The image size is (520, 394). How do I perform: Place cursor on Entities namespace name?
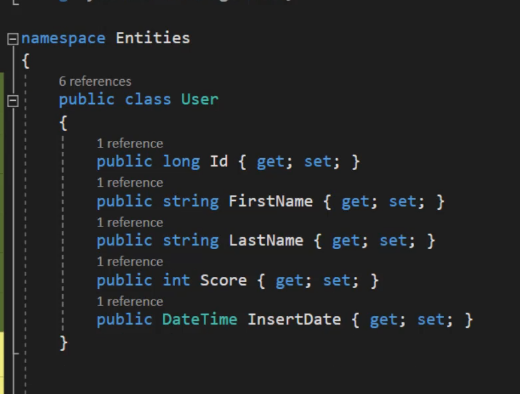(153, 38)
